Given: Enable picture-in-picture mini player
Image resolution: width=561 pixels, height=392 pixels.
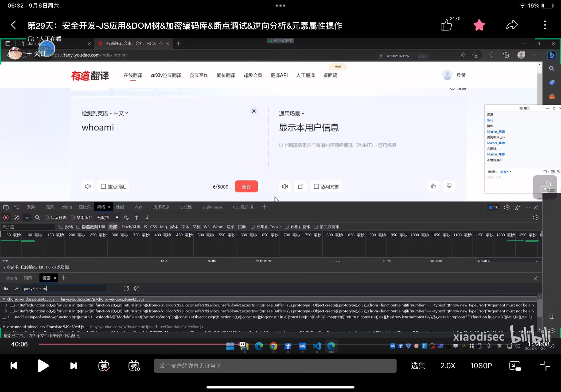Looking at the screenshot, I should [x=515, y=366].
